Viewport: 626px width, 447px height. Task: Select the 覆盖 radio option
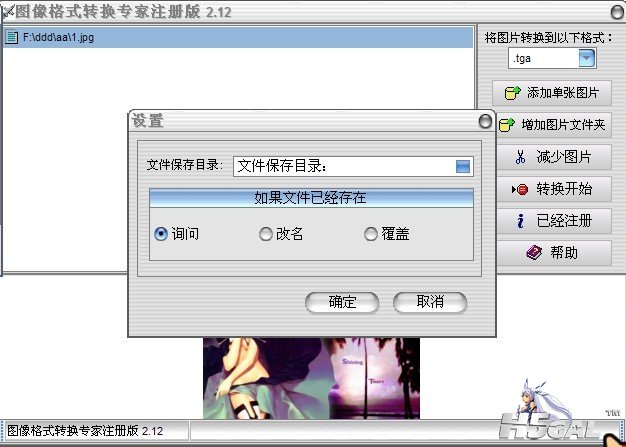(x=371, y=234)
